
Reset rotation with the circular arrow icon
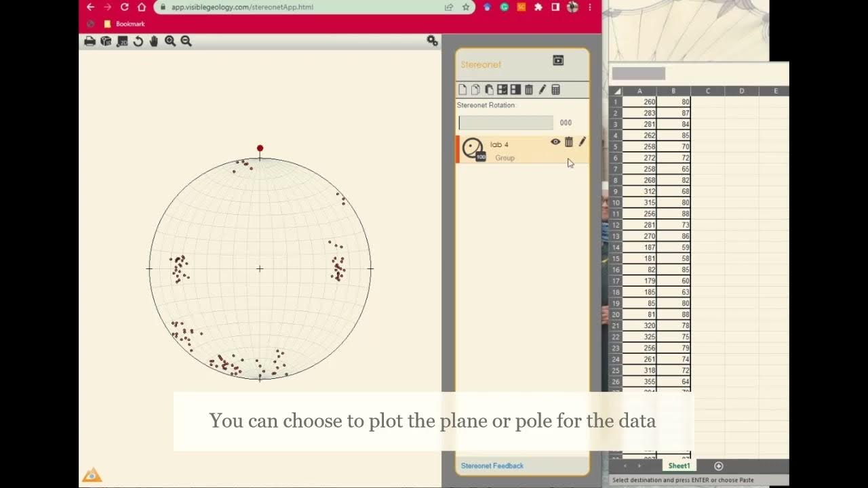coord(138,41)
